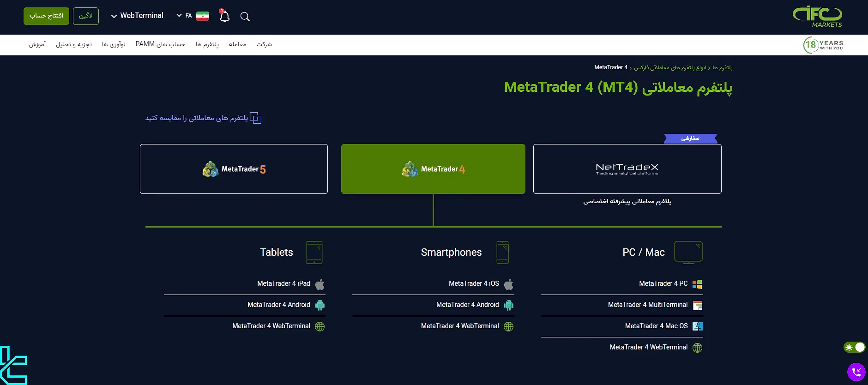
Task: Select the MetaTrader 4 platform card
Action: 433,169
